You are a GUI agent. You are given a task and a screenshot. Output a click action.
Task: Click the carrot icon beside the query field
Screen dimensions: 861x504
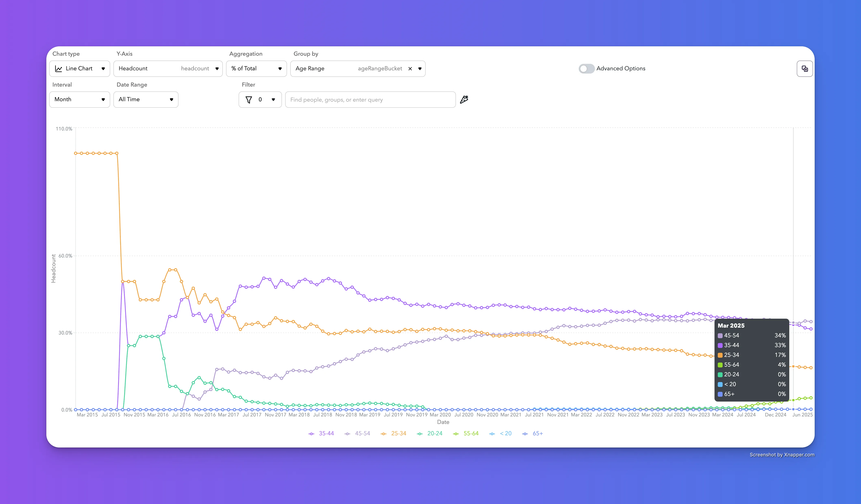click(x=464, y=99)
